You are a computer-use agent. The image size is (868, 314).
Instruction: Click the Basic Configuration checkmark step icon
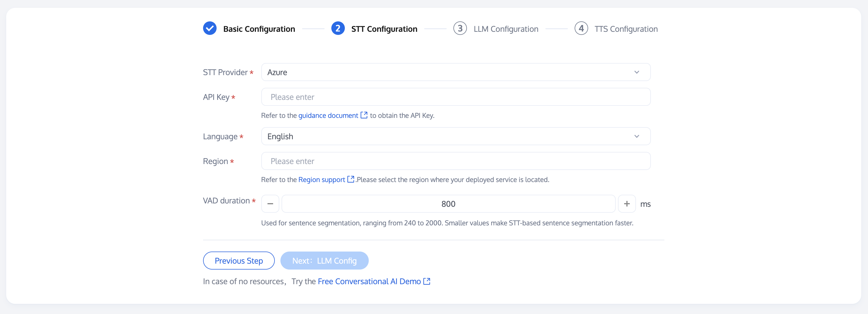pyautogui.click(x=210, y=29)
